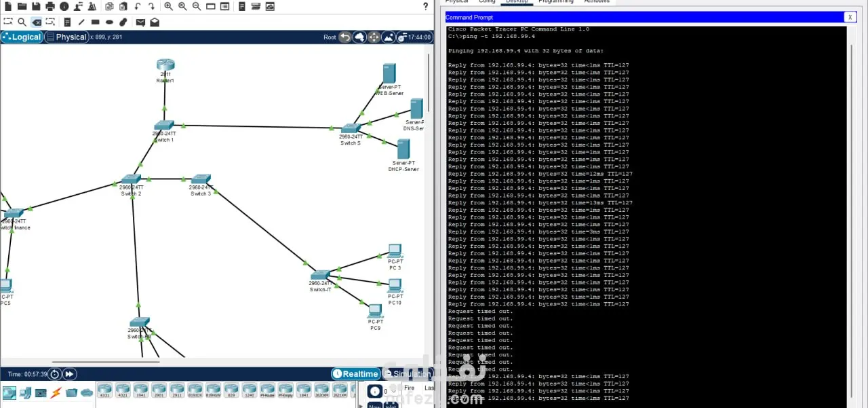
Task: Open a file with the folder icon
Action: coord(22,6)
